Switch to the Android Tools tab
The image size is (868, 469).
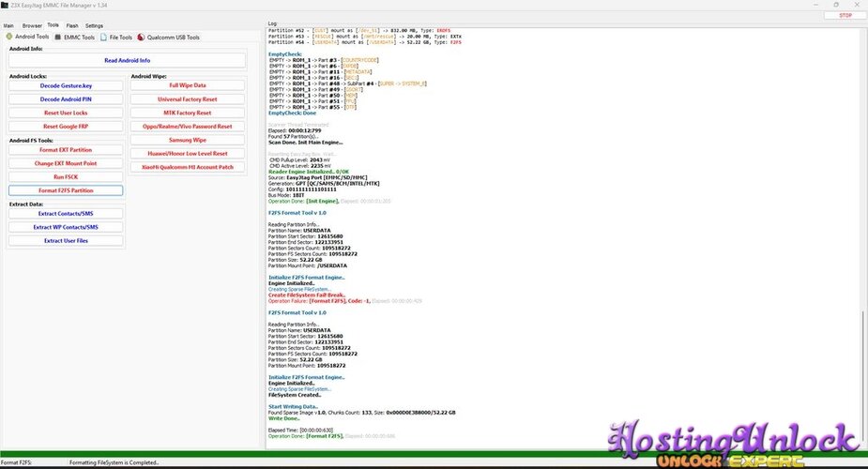pyautogui.click(x=27, y=37)
